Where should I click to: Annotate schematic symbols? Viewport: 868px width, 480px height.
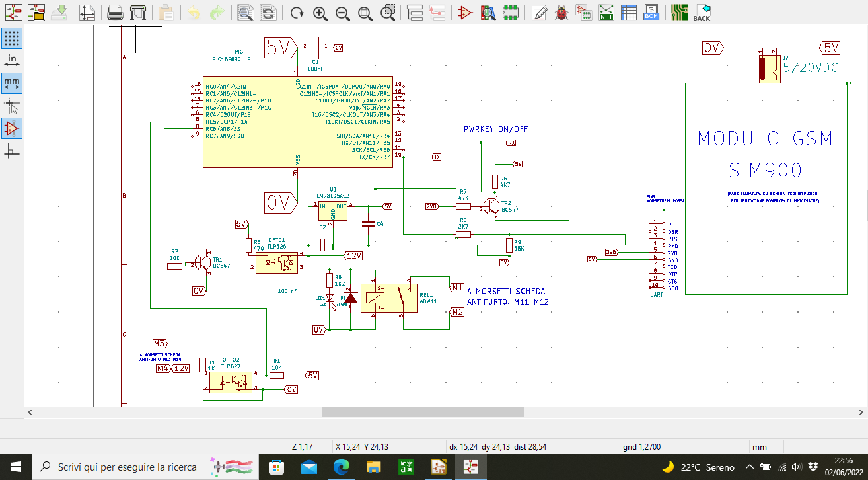[x=539, y=13]
